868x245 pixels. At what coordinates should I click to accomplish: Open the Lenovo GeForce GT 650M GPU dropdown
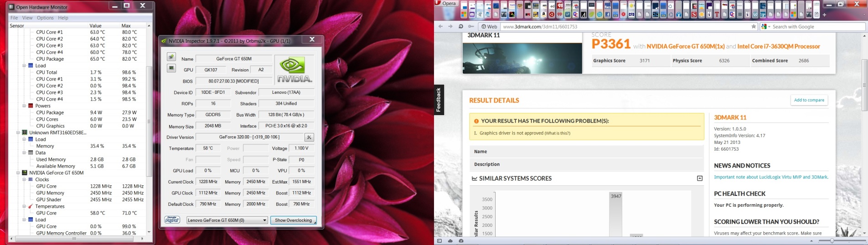(227, 220)
